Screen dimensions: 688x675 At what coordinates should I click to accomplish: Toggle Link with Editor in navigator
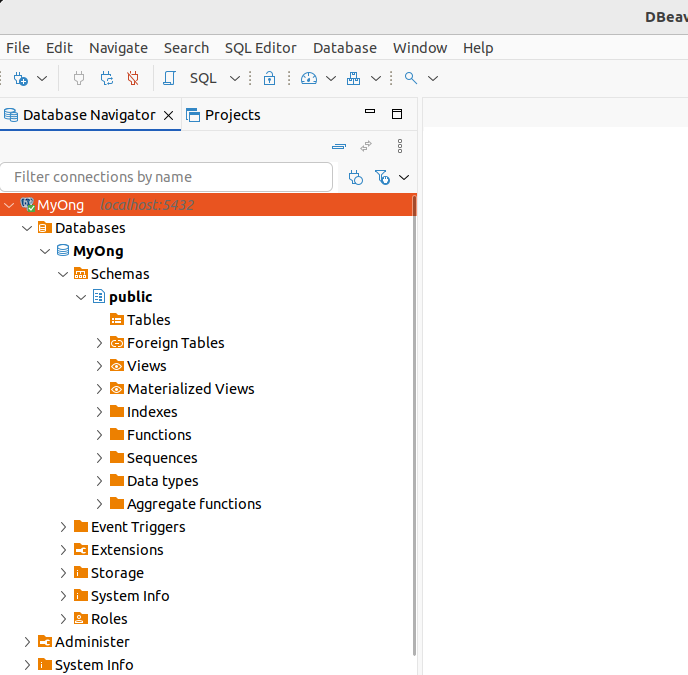point(366,146)
